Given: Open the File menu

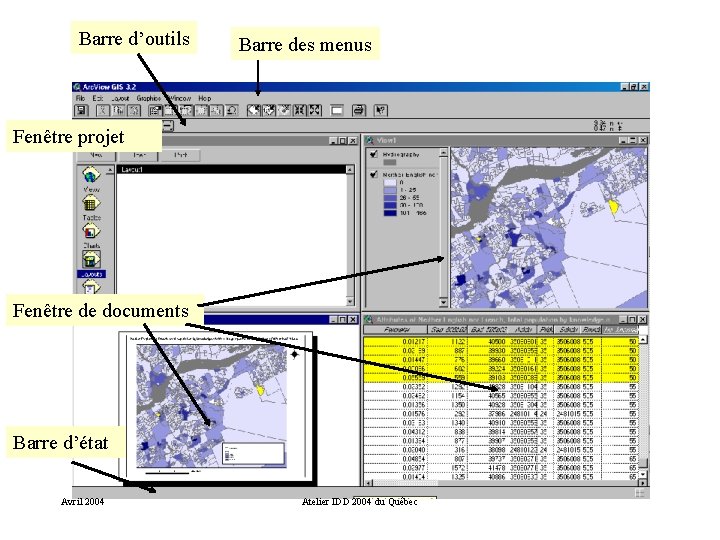Looking at the screenshot, I should coord(80,98).
